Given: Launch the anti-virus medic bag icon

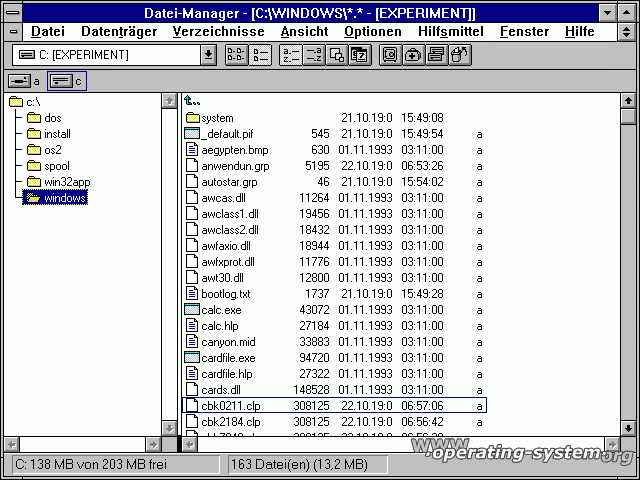Looking at the screenshot, I should 413,55.
